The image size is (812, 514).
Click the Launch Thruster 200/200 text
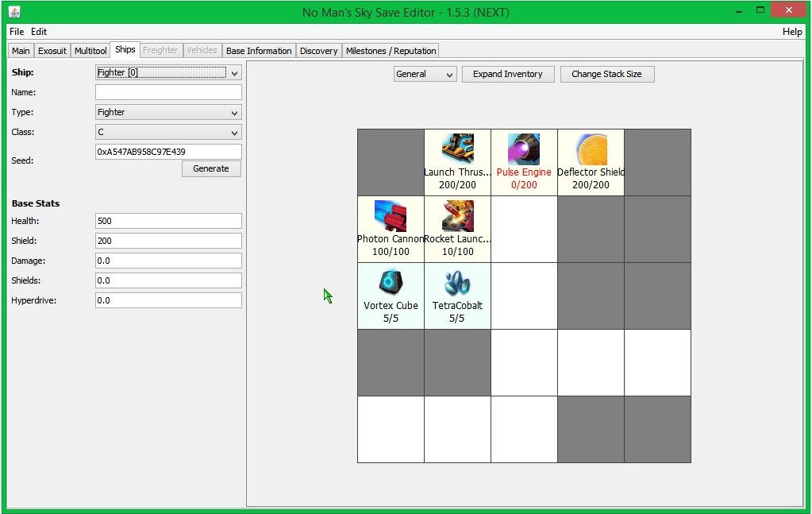pos(457,185)
